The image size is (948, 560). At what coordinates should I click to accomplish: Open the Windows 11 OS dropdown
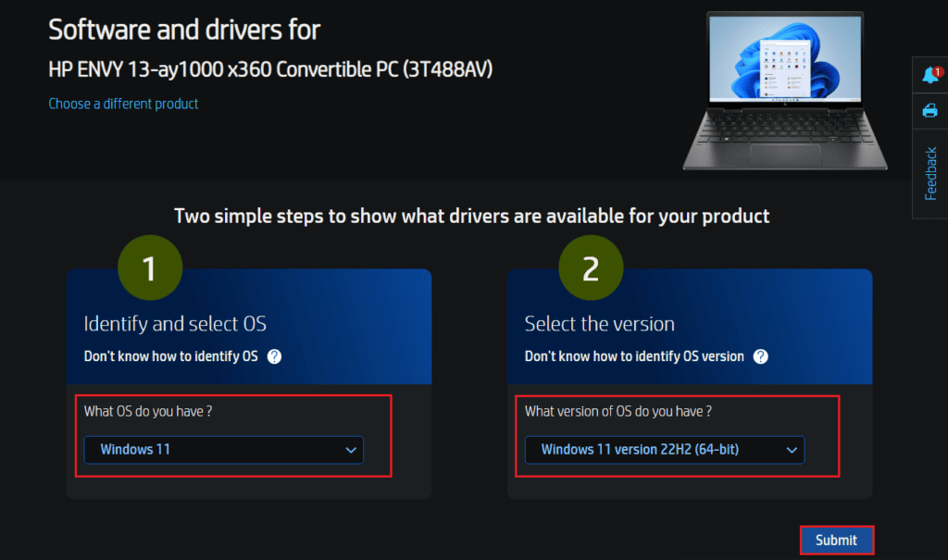(x=223, y=450)
